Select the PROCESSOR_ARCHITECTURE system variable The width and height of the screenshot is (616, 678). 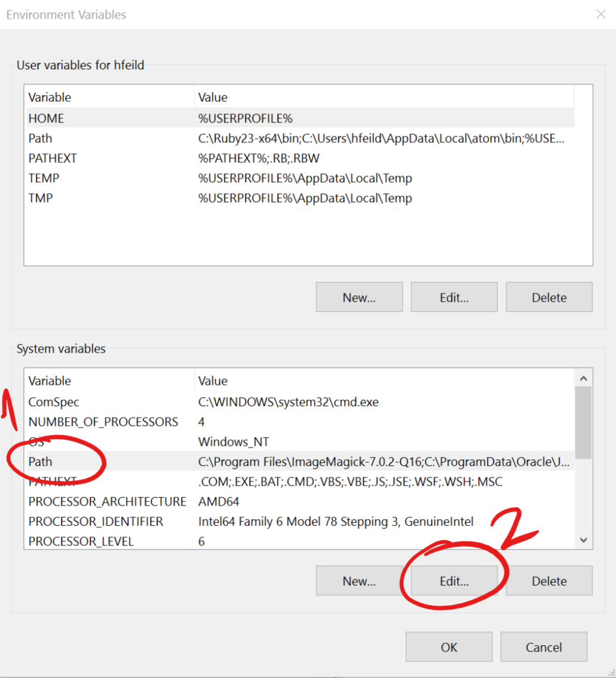[108, 501]
